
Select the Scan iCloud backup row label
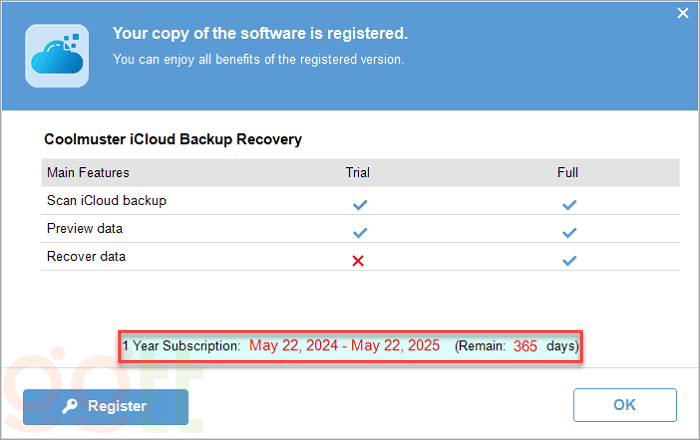click(x=107, y=200)
